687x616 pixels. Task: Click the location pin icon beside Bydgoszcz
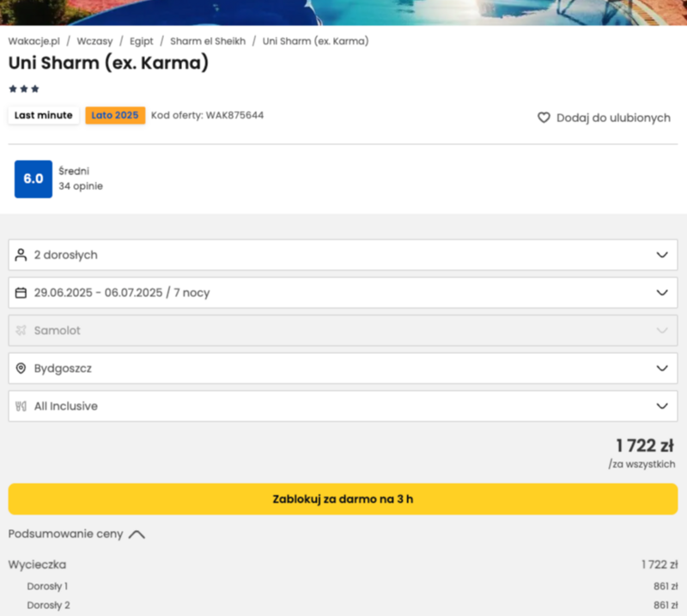21,369
